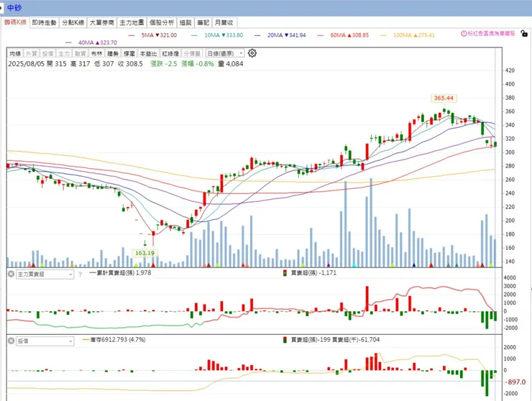This screenshot has width=532, height=401.
Task: Close the 投信 indicator panel
Action: (11, 341)
